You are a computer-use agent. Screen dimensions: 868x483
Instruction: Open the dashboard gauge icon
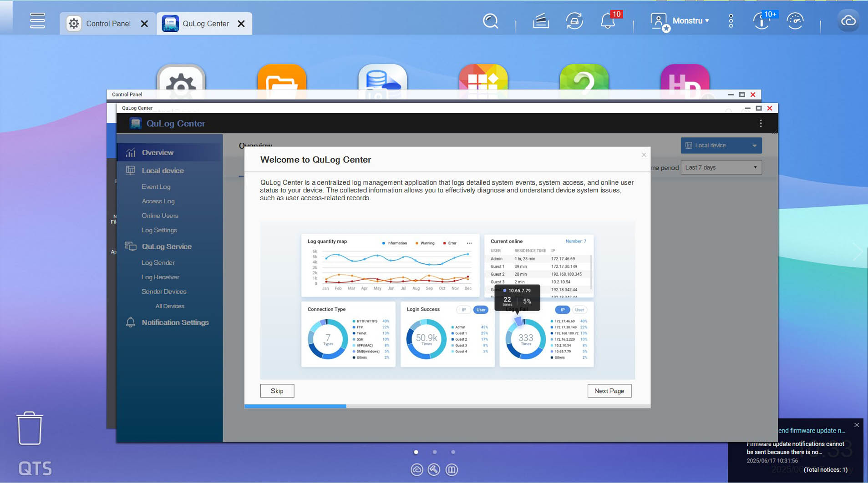[795, 21]
